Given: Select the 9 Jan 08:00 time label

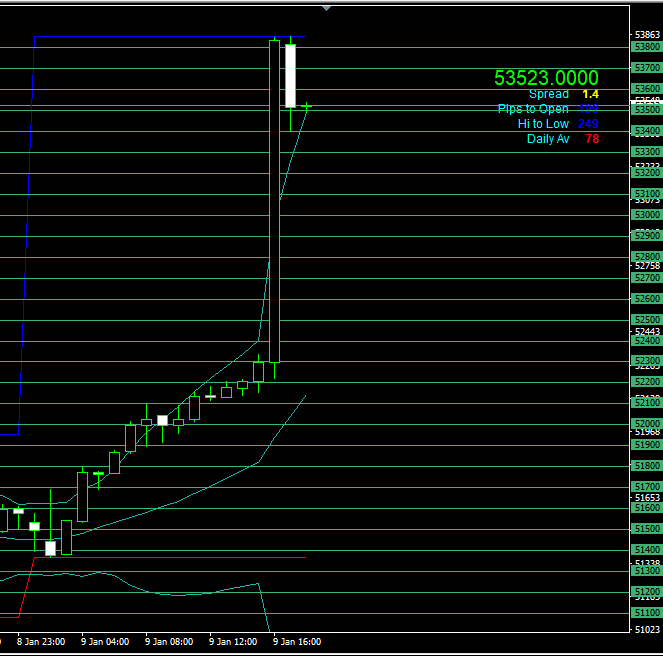Looking at the screenshot, I should (x=169, y=641).
